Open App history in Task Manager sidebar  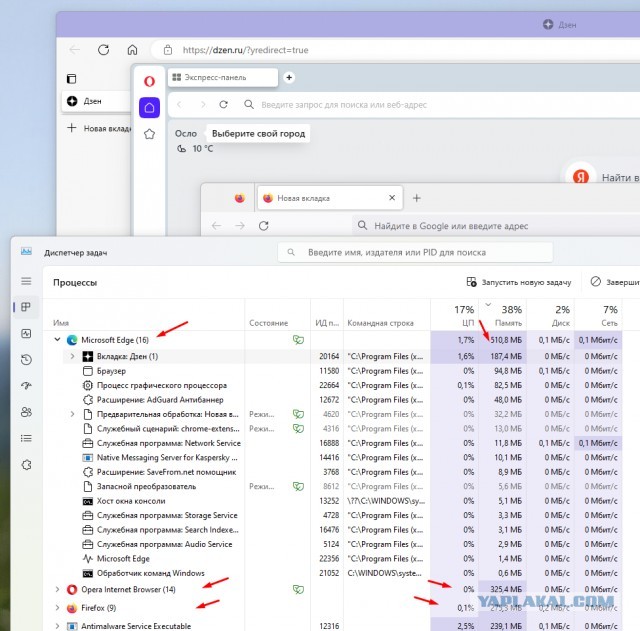click(26, 360)
